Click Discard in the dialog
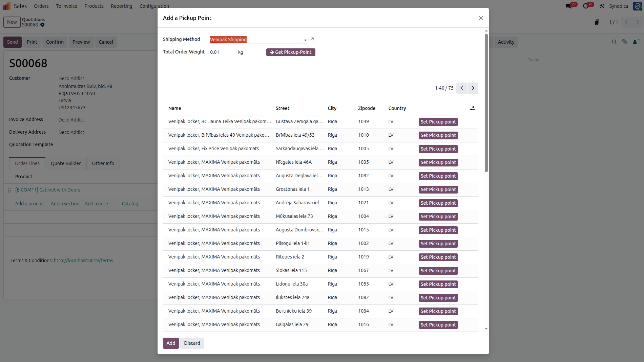Image resolution: width=644 pixels, height=362 pixels. [x=192, y=343]
